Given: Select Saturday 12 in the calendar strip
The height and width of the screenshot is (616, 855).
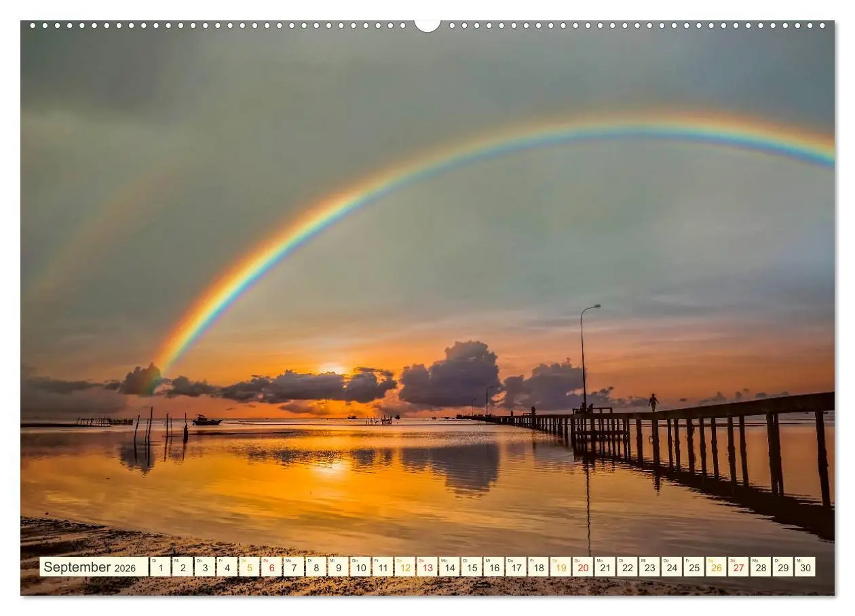Looking at the screenshot, I should tap(405, 567).
